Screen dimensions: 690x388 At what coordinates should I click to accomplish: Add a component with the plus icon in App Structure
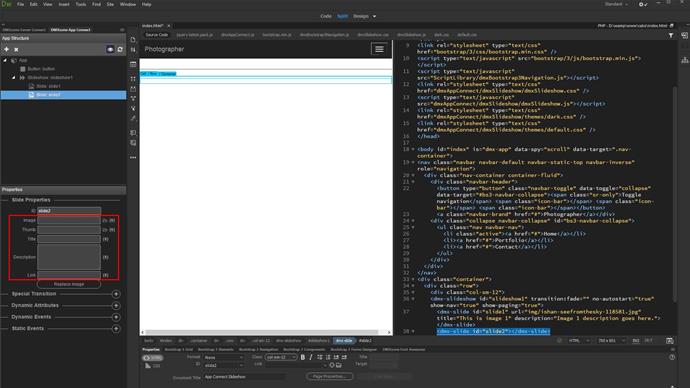pos(7,49)
